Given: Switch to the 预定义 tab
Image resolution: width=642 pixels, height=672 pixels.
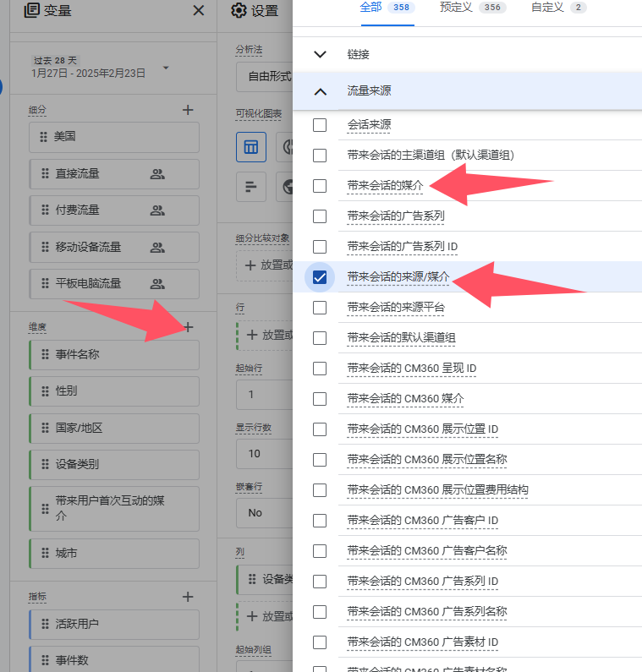Looking at the screenshot, I should 473,8.
